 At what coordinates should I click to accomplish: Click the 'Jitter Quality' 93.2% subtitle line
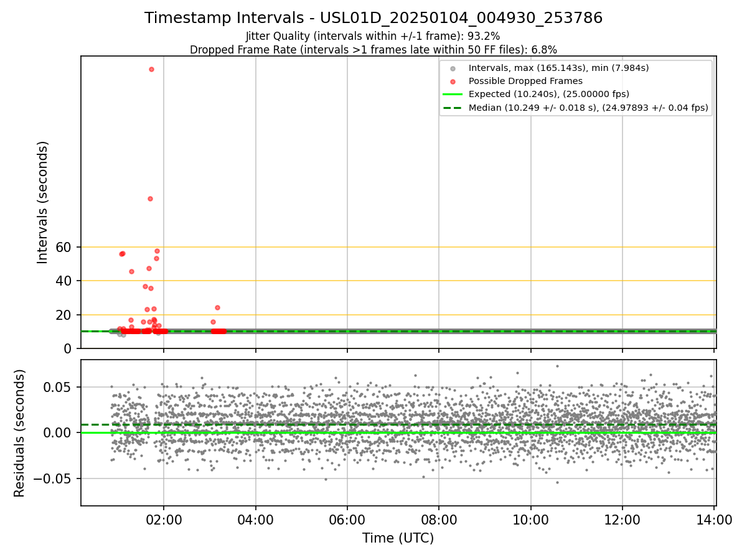373,36
